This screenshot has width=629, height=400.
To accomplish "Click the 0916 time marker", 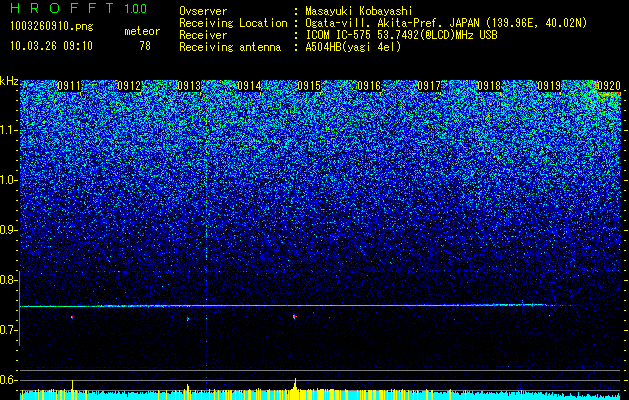I will click(x=369, y=86).
